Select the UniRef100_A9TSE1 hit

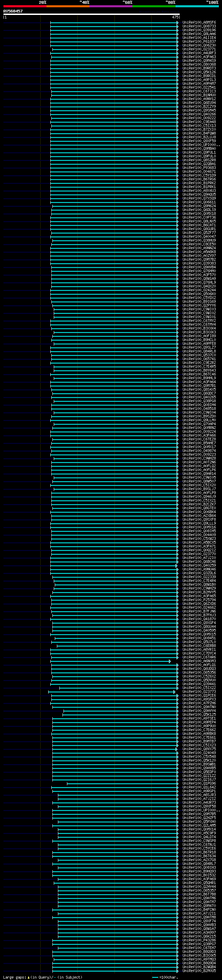(199, 718)
